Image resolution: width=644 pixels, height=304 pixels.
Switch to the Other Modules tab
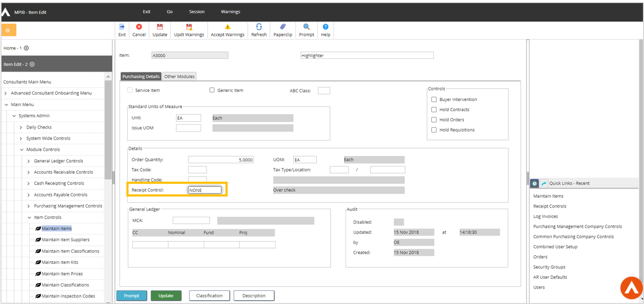click(179, 76)
